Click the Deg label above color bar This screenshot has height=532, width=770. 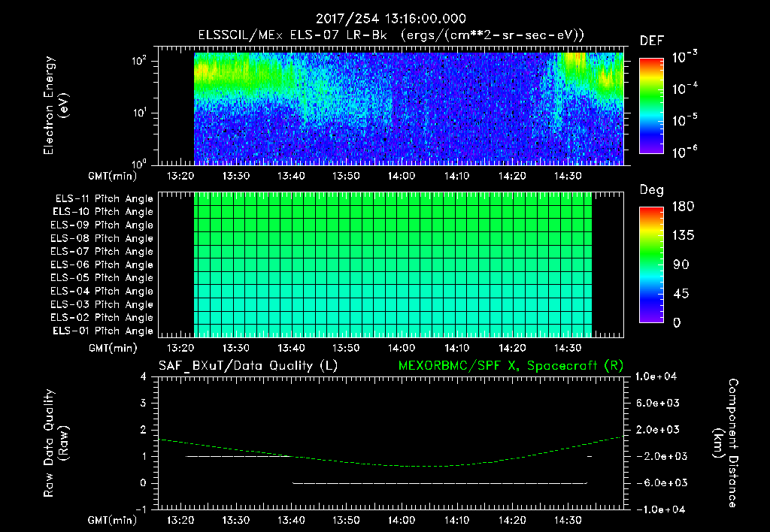(651, 190)
